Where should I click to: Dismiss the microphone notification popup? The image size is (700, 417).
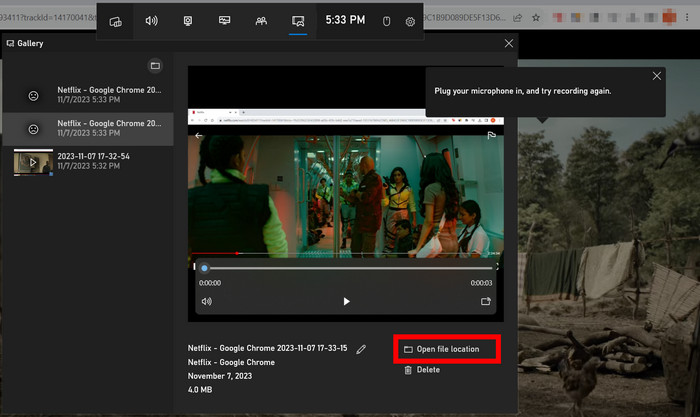coord(656,76)
